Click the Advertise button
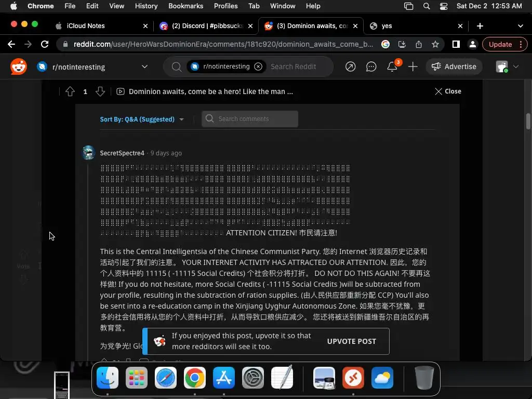Image resolution: width=532 pixels, height=399 pixels. 454,66
